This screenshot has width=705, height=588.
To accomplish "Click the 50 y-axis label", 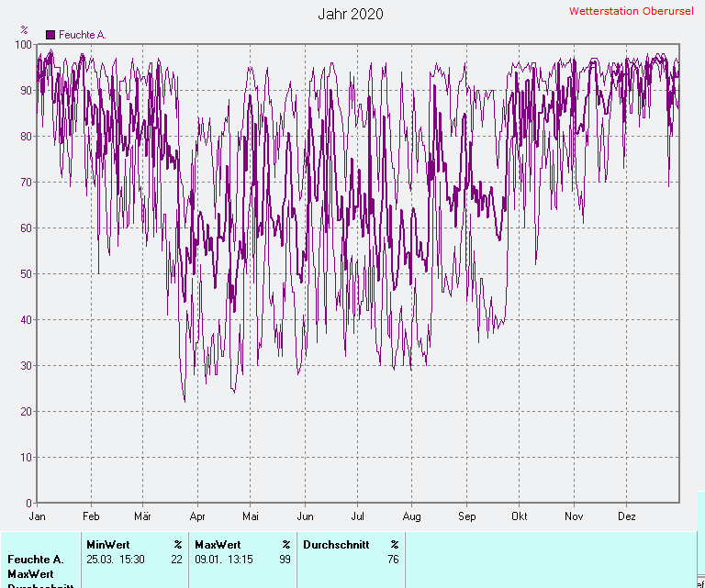I will click(26, 273).
